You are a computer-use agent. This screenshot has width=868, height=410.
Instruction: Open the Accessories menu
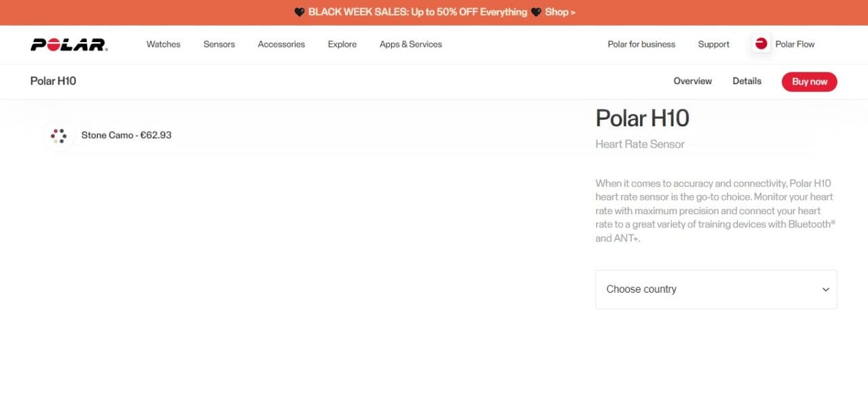(x=281, y=44)
